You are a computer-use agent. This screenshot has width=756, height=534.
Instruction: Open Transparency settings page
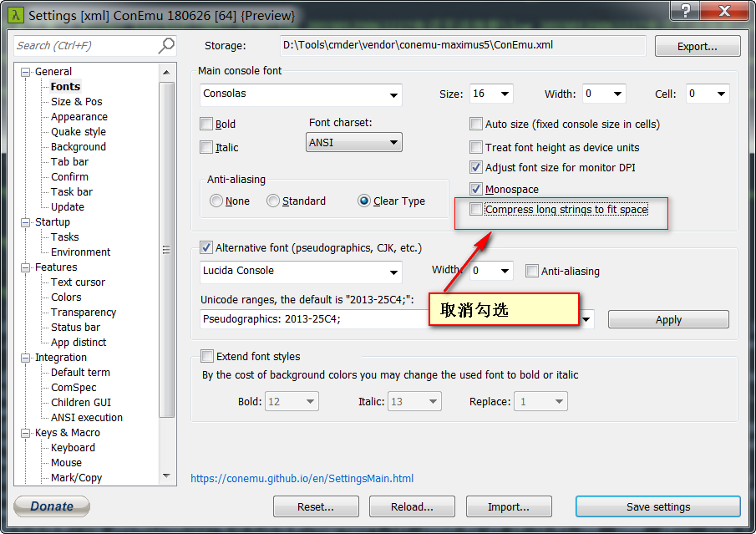84,312
